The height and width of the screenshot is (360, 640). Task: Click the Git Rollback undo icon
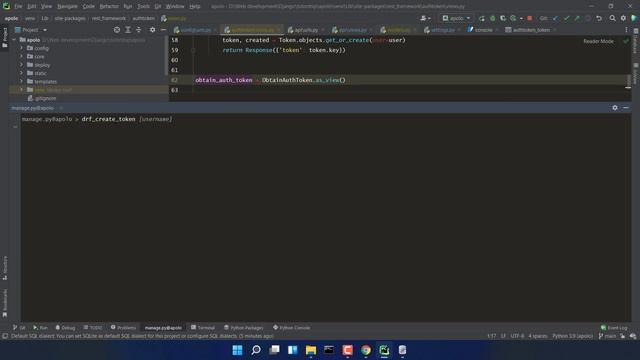(x=599, y=18)
